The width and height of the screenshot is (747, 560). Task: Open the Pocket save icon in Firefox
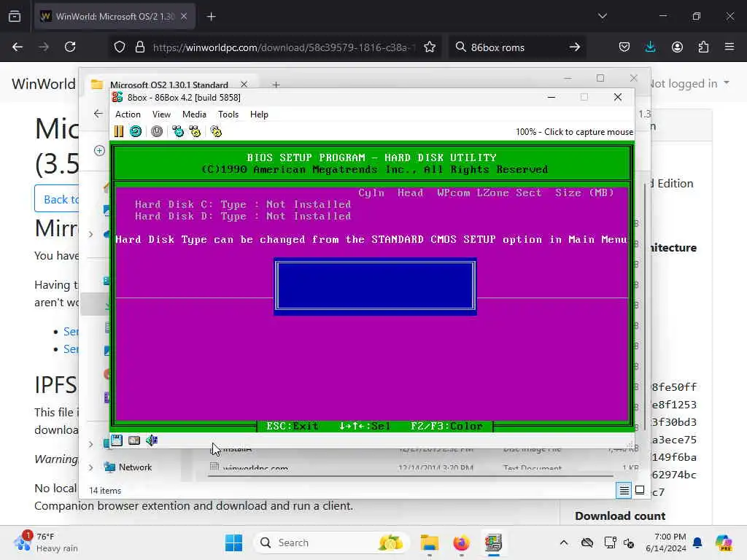(x=624, y=47)
